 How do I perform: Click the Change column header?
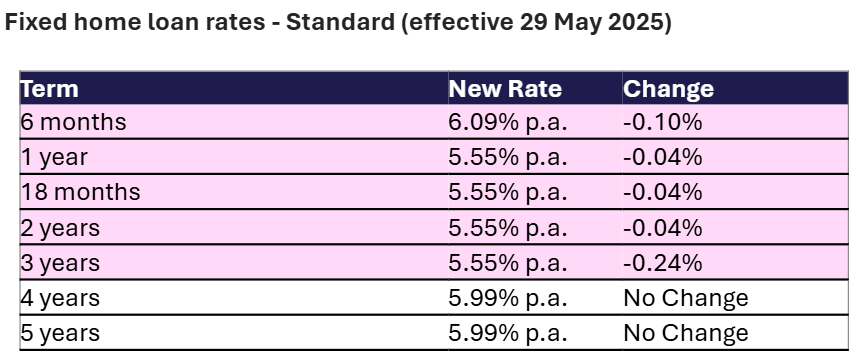735,88
